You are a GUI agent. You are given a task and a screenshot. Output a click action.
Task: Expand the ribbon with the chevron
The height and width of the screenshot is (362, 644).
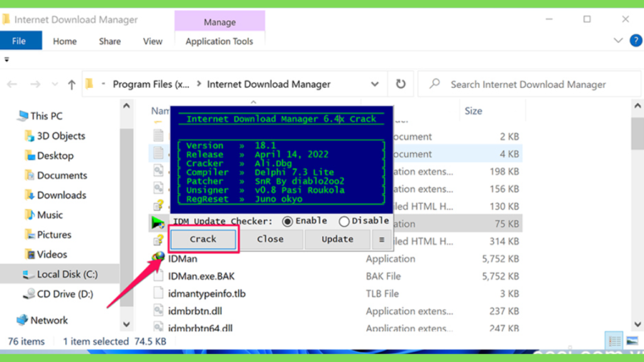coord(618,41)
